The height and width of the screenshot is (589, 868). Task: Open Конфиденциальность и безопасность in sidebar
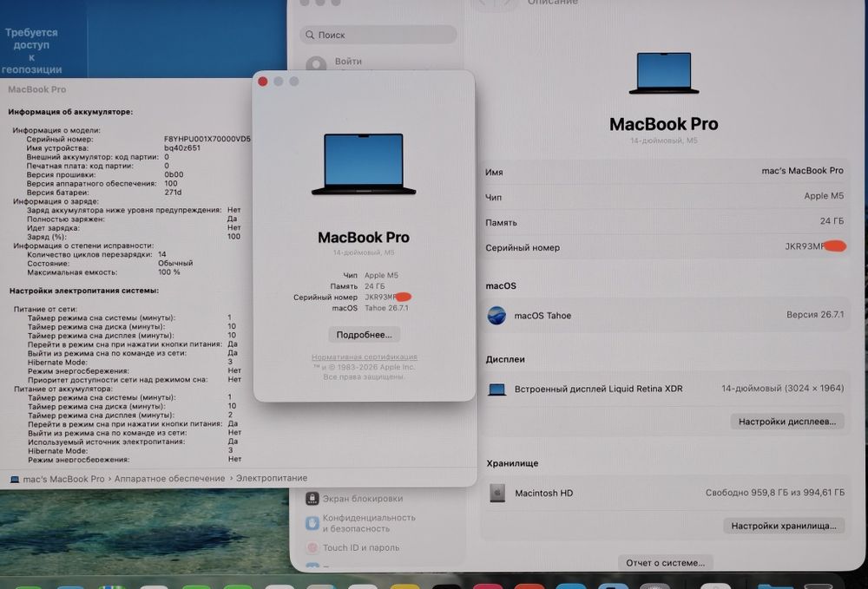coord(360,523)
